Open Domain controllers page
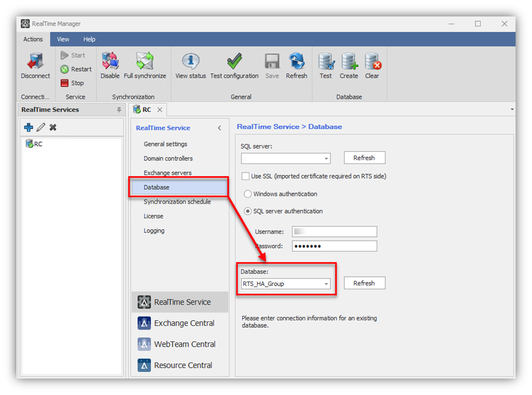 tap(168, 159)
